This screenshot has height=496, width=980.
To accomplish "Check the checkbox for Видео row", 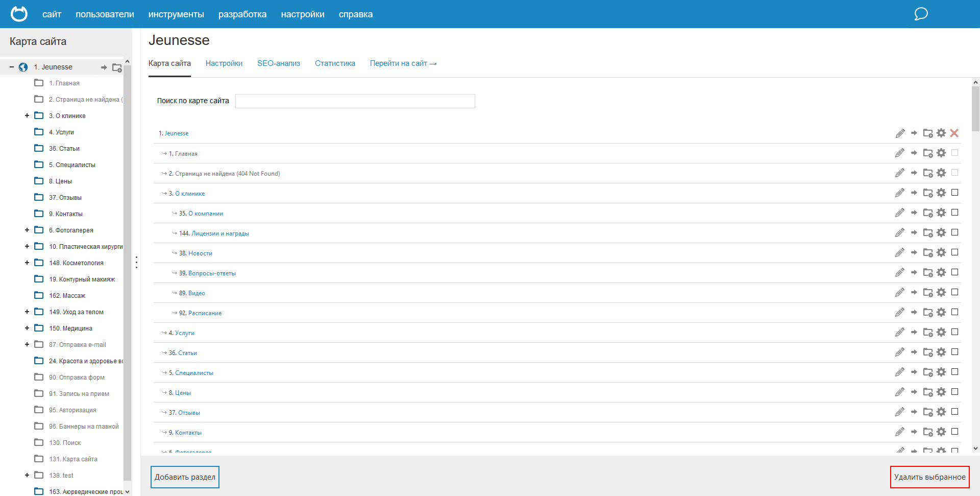I will pyautogui.click(x=955, y=292).
